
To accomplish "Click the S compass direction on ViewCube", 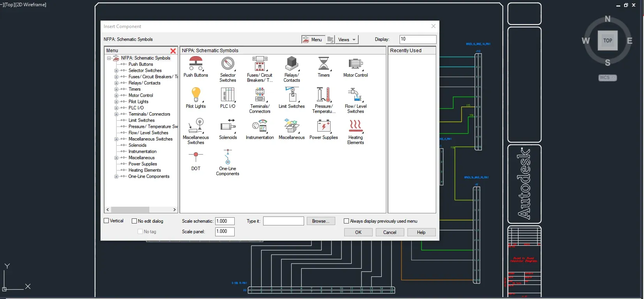I will point(607,62).
